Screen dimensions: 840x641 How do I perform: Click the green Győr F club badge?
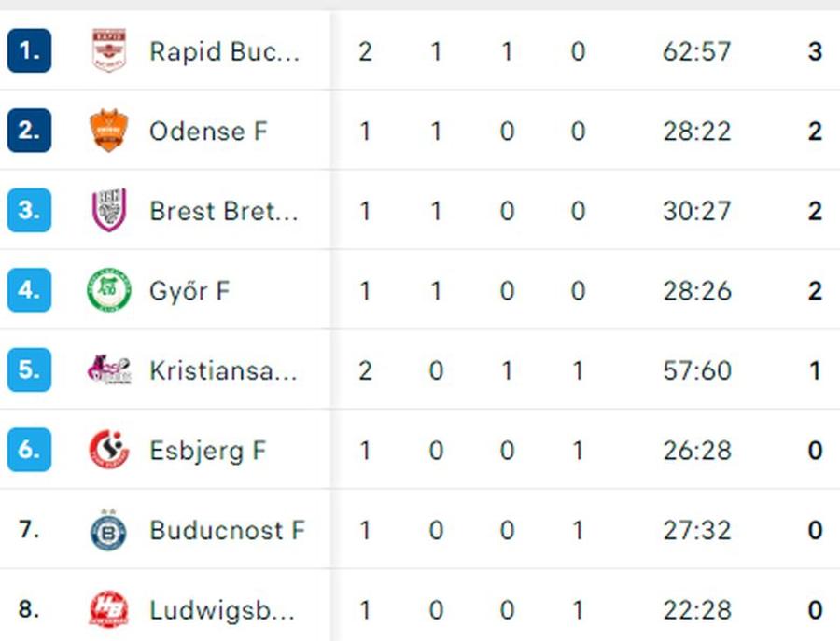point(109,289)
